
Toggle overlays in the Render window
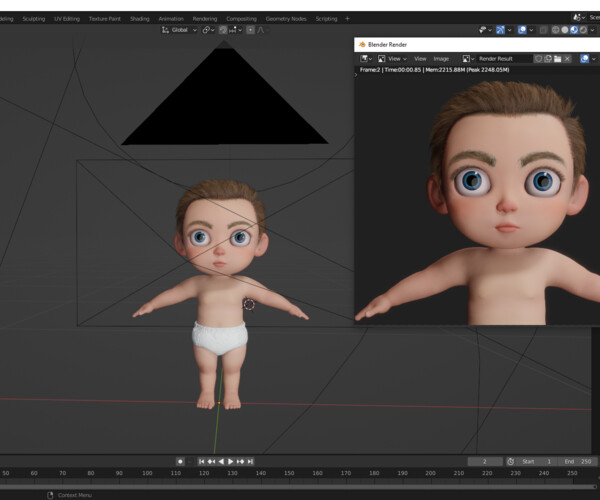584,59
